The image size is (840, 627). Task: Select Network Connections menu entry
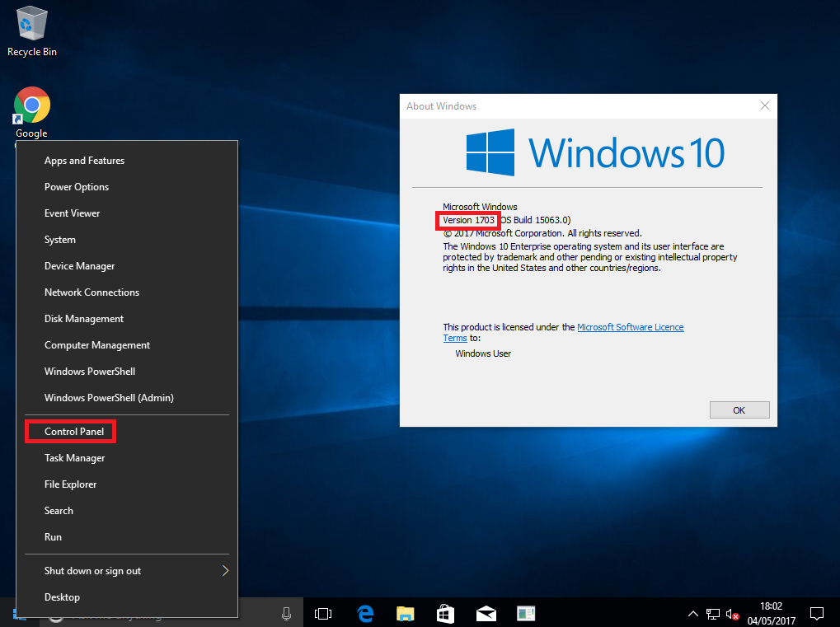tap(127, 292)
